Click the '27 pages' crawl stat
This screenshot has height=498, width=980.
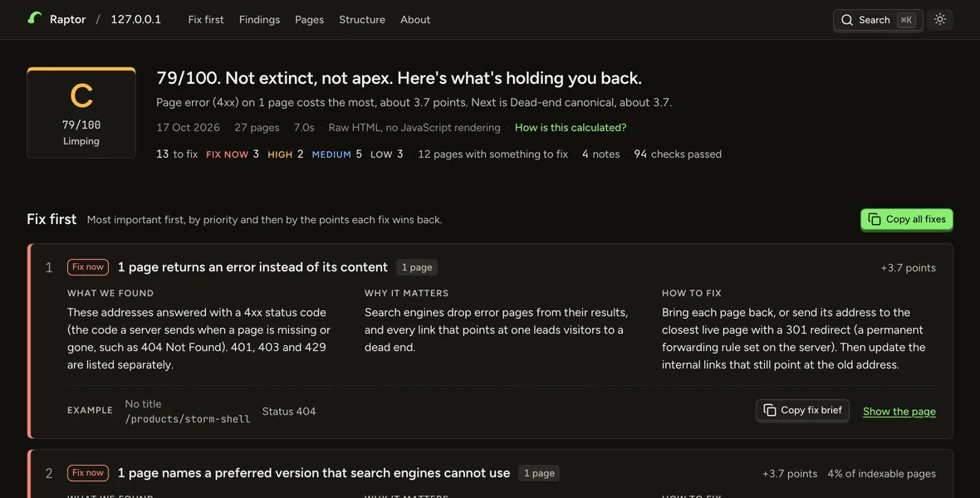pos(257,128)
